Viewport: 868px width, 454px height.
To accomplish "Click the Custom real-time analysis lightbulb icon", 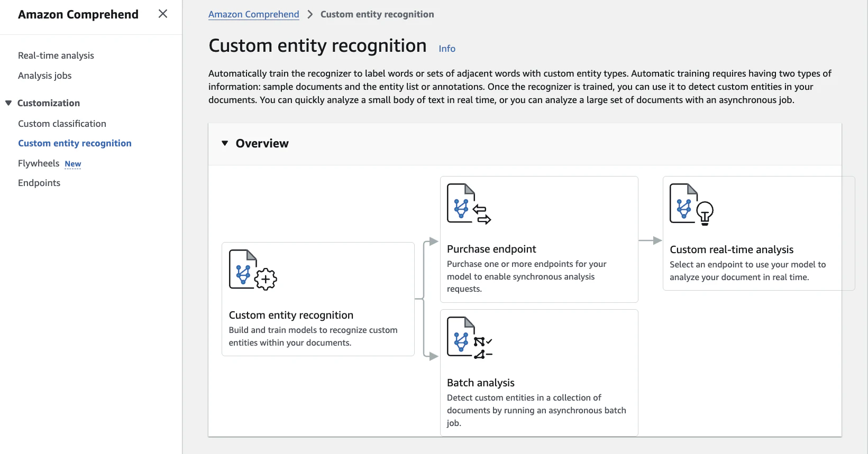I will tap(705, 213).
